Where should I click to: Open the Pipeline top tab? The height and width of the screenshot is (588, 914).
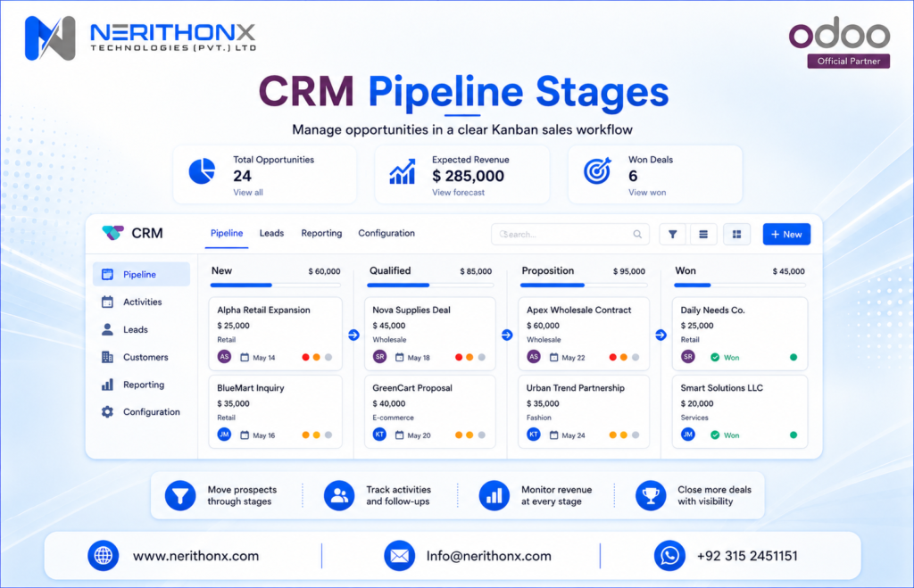(227, 233)
